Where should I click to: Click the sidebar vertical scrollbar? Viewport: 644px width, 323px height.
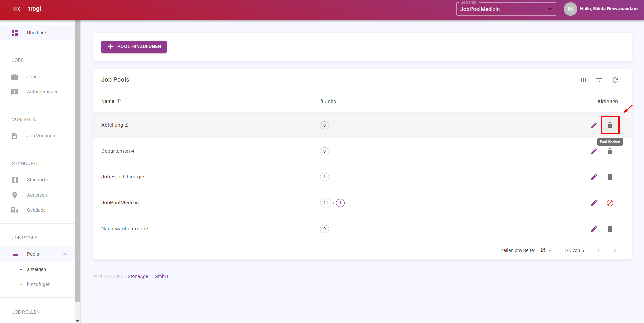pyautogui.click(x=78, y=161)
